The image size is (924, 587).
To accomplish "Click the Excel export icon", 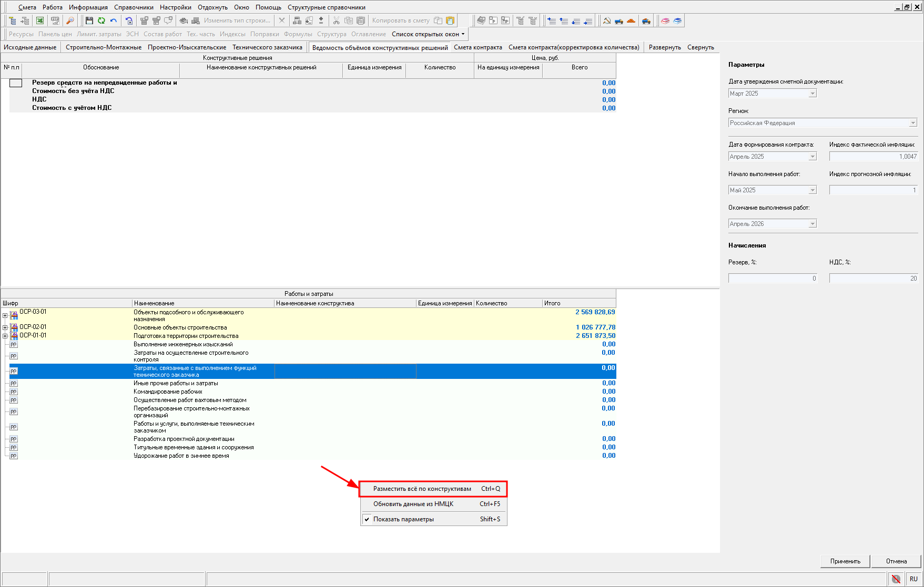I will (x=40, y=20).
